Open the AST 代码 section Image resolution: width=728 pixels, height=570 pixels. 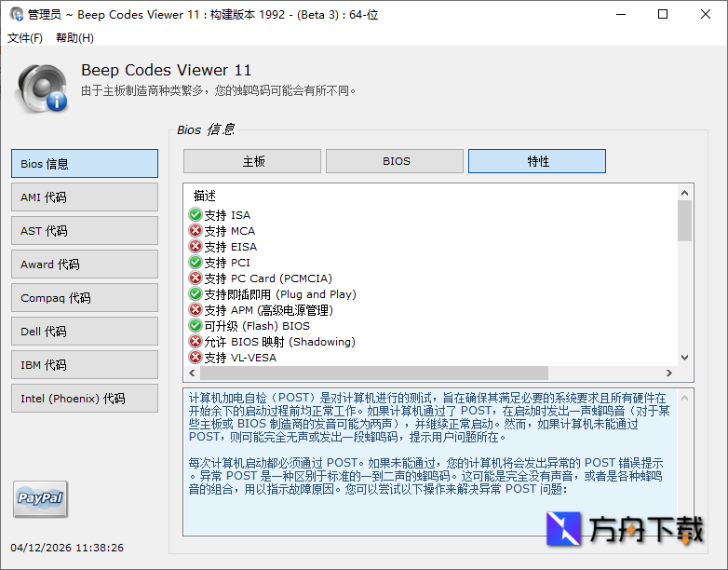tap(85, 230)
